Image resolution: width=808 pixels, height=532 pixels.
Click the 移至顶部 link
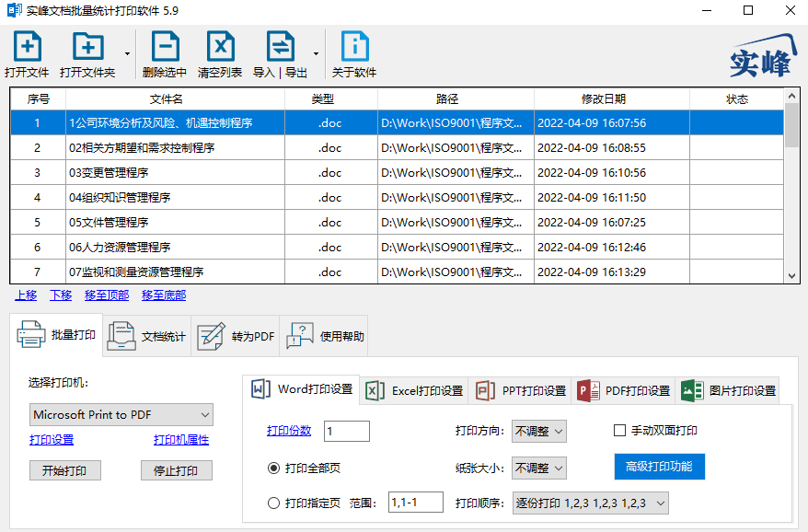pos(107,295)
